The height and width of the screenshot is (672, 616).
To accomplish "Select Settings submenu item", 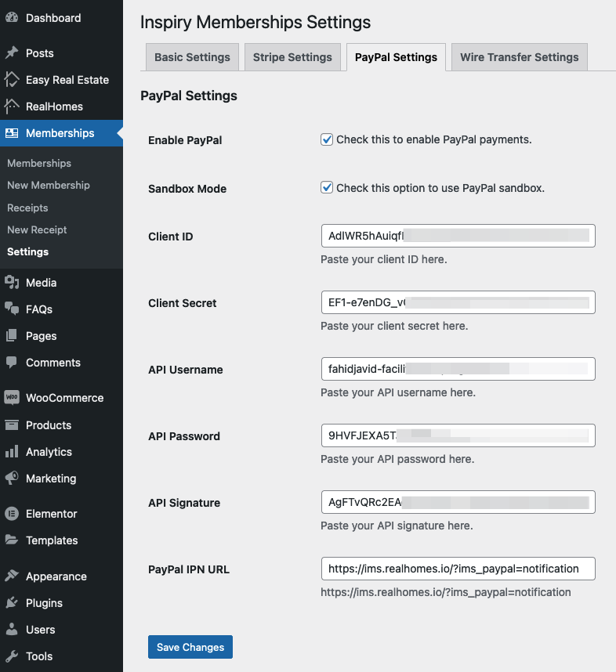I will tap(28, 251).
